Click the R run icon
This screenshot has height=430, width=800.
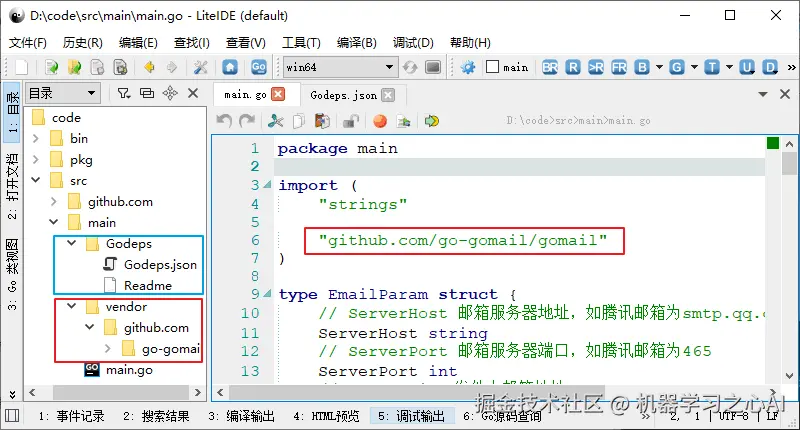(x=573, y=67)
